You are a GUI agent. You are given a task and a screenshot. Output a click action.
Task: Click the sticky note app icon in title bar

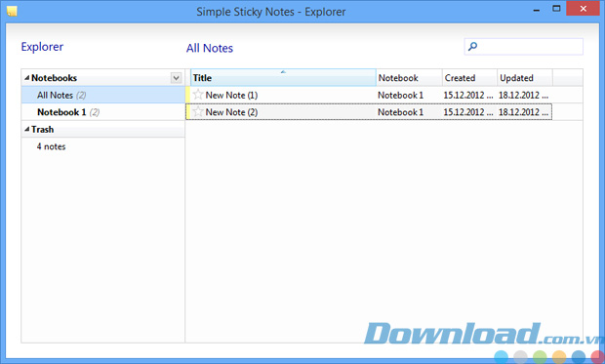pos(12,11)
